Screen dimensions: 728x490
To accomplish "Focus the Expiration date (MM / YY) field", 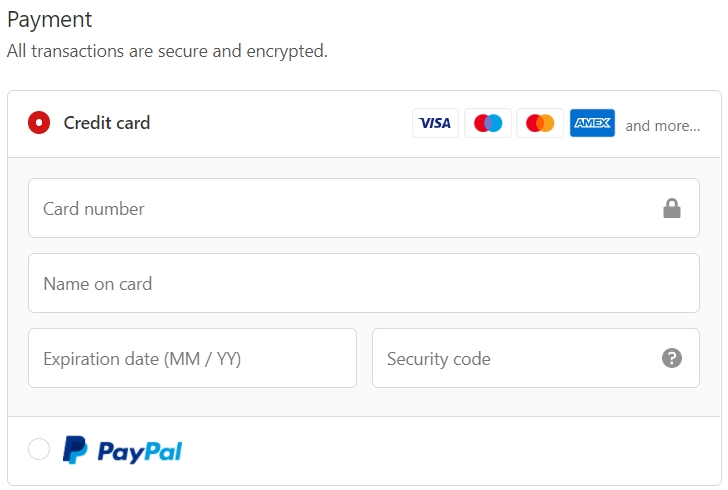I will [192, 358].
